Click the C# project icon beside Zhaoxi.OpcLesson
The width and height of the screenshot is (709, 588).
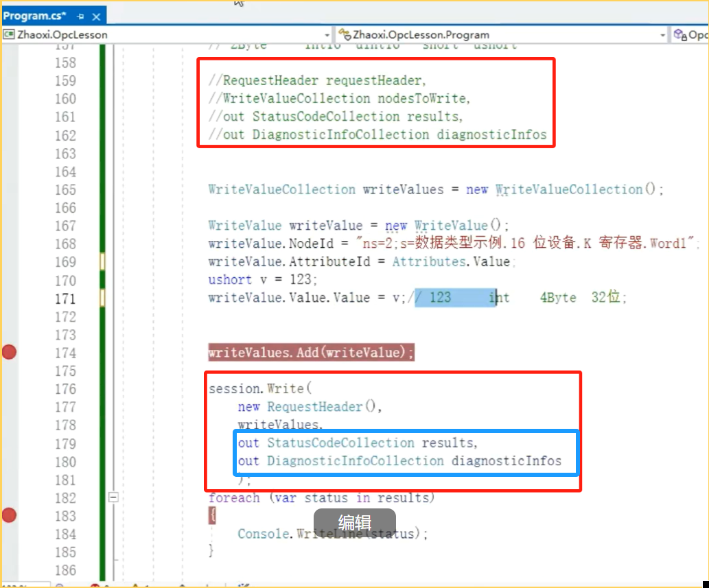(x=9, y=34)
